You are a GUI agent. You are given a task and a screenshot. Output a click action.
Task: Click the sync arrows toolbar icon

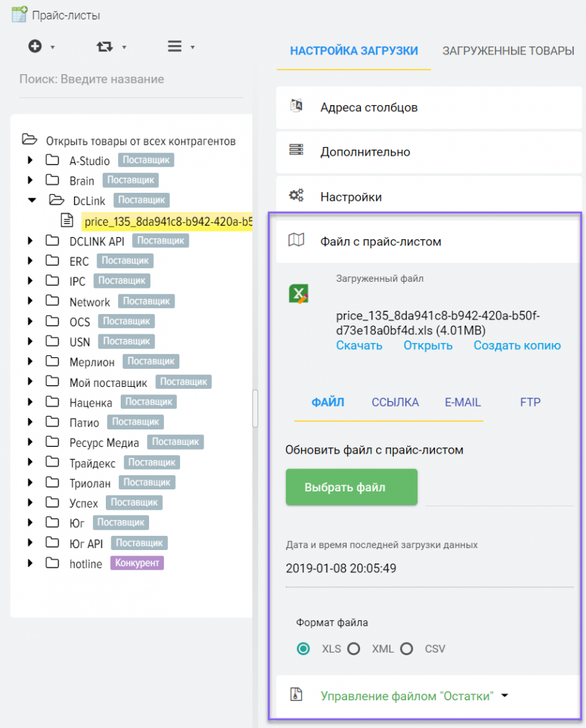(105, 47)
